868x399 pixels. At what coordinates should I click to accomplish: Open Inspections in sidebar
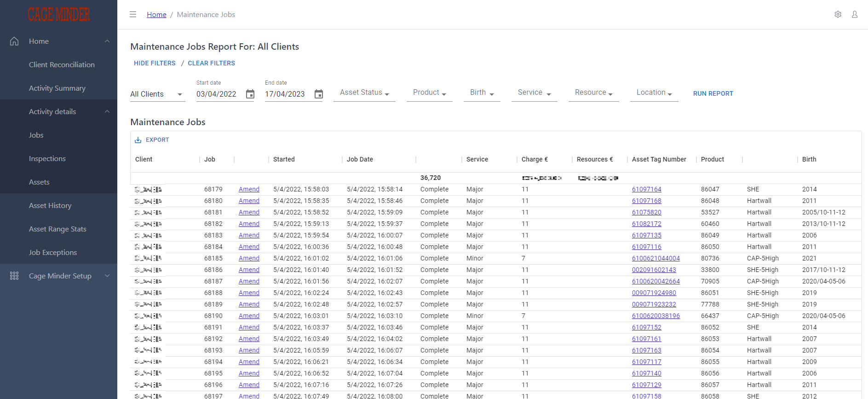[47, 158]
